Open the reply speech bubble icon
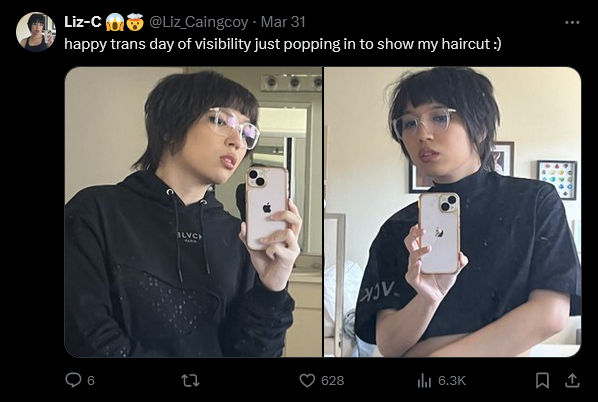The width and height of the screenshot is (598, 402). 73,380
